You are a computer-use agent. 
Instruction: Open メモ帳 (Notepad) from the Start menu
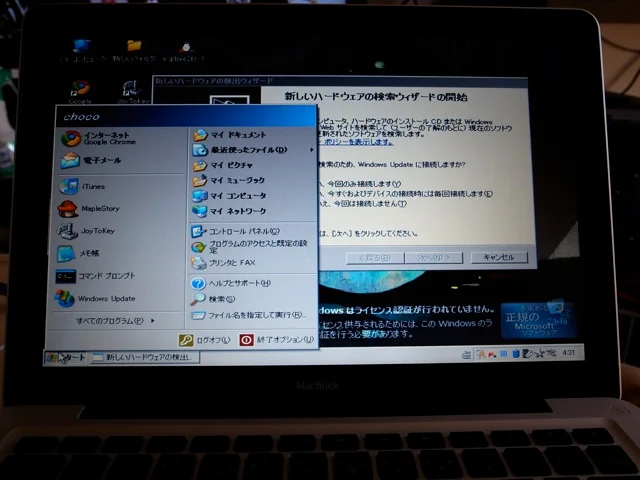coord(90,253)
